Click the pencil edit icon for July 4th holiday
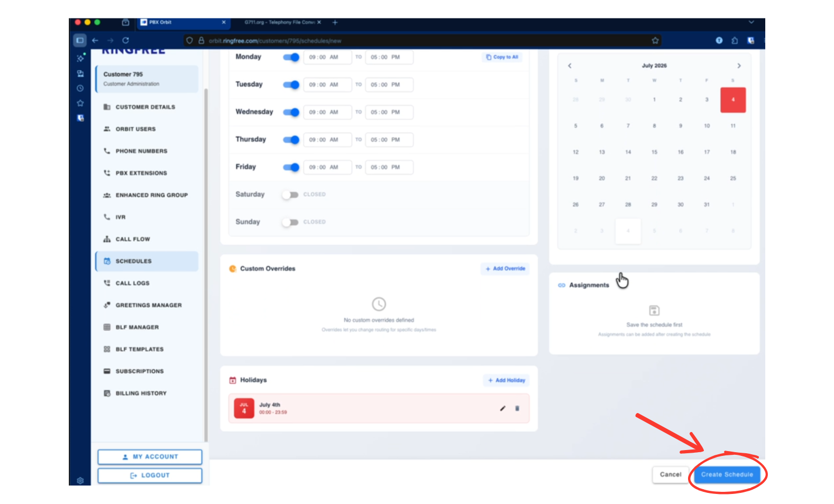This screenshot has width=834, height=504. pyautogui.click(x=502, y=408)
